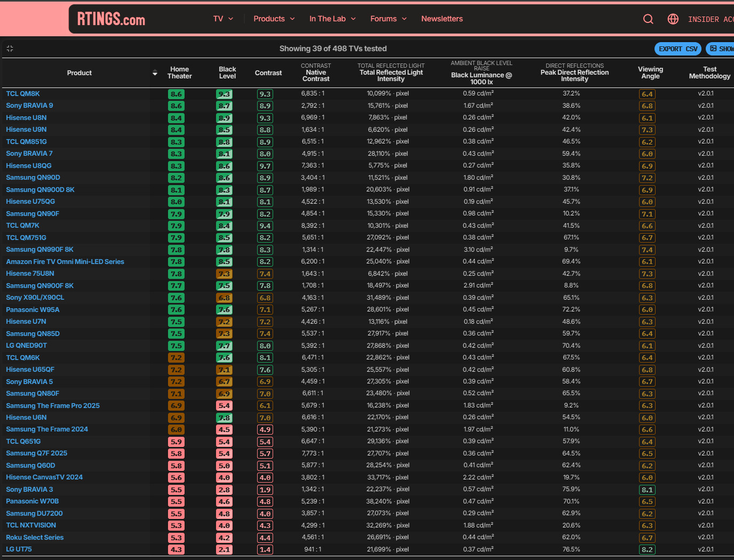Open the Sony BRAVIA 9 product link
The image size is (734, 560).
pyautogui.click(x=29, y=106)
